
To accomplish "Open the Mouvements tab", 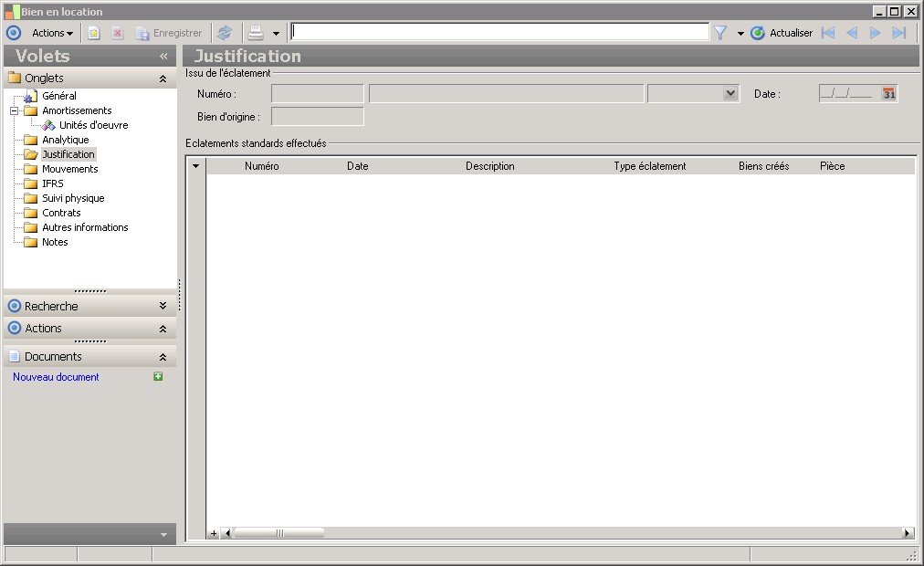I will 70,169.
